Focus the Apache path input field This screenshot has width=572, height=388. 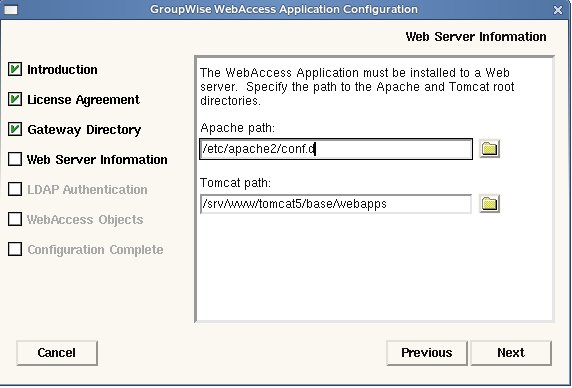pos(336,149)
